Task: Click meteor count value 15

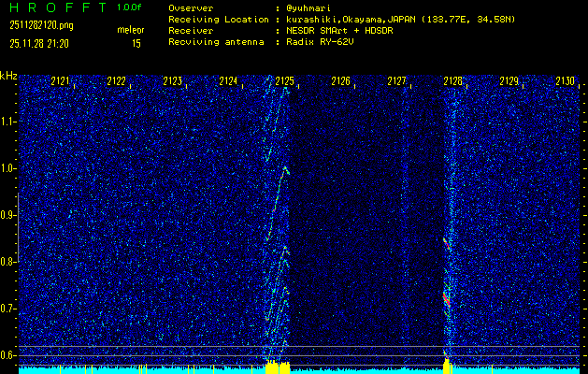Action: click(136, 44)
